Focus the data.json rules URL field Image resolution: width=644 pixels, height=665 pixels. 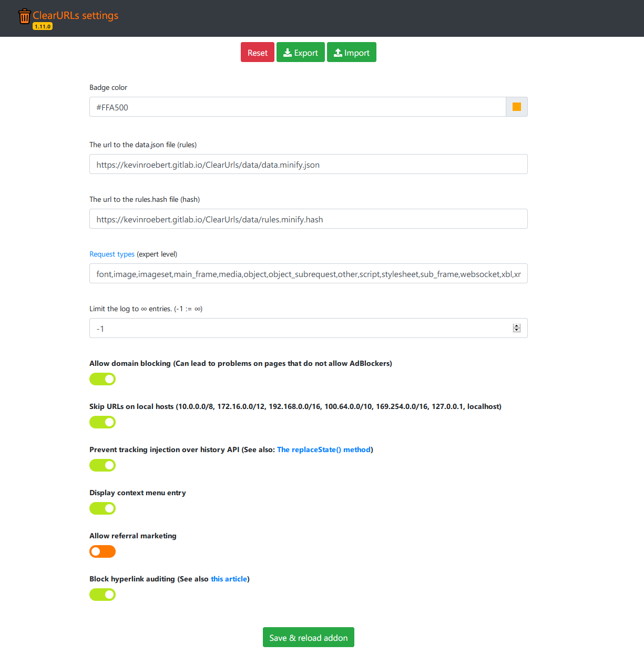pos(308,165)
